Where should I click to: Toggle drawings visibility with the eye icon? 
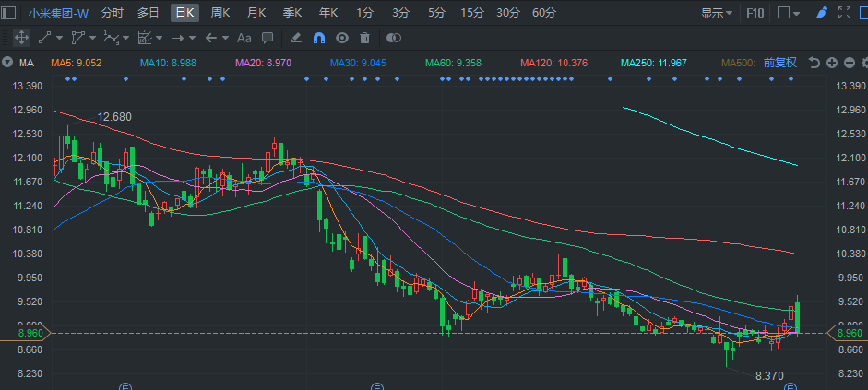coord(342,38)
